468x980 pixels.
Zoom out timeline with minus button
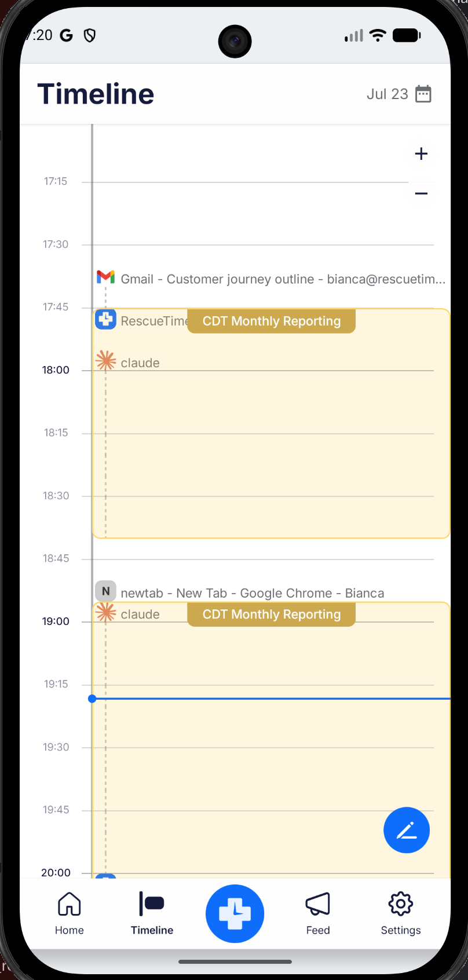click(421, 193)
